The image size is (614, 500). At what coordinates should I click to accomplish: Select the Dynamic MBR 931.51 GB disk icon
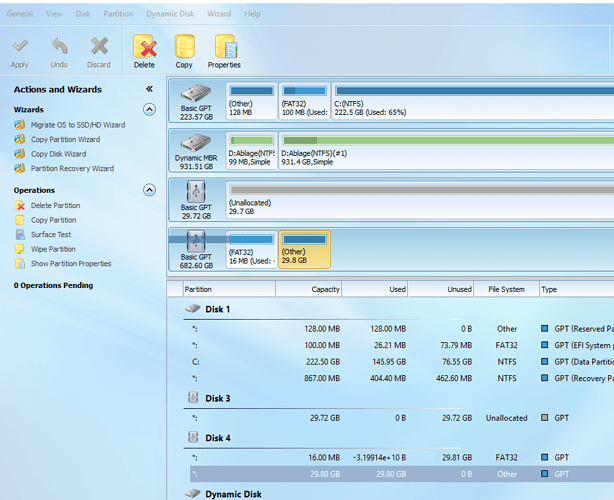point(196,143)
